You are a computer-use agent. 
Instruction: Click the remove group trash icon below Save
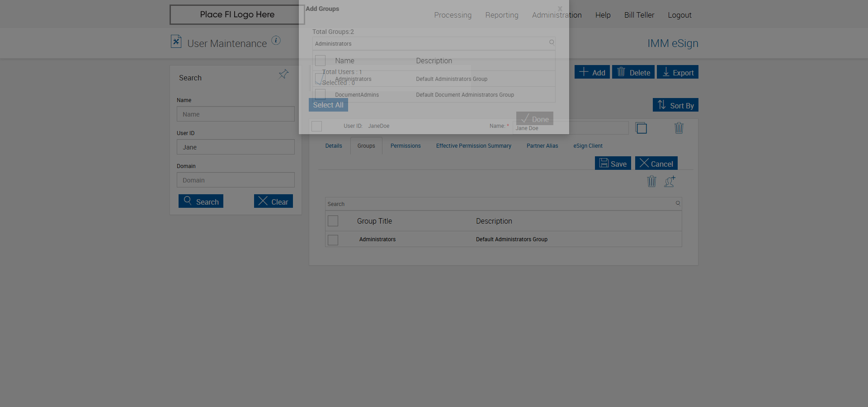click(x=651, y=181)
